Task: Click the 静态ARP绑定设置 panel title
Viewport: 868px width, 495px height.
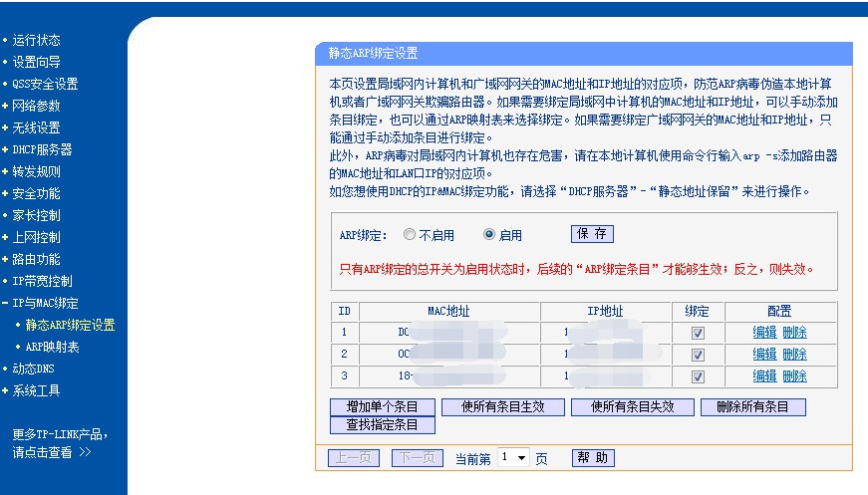Action: (373, 54)
